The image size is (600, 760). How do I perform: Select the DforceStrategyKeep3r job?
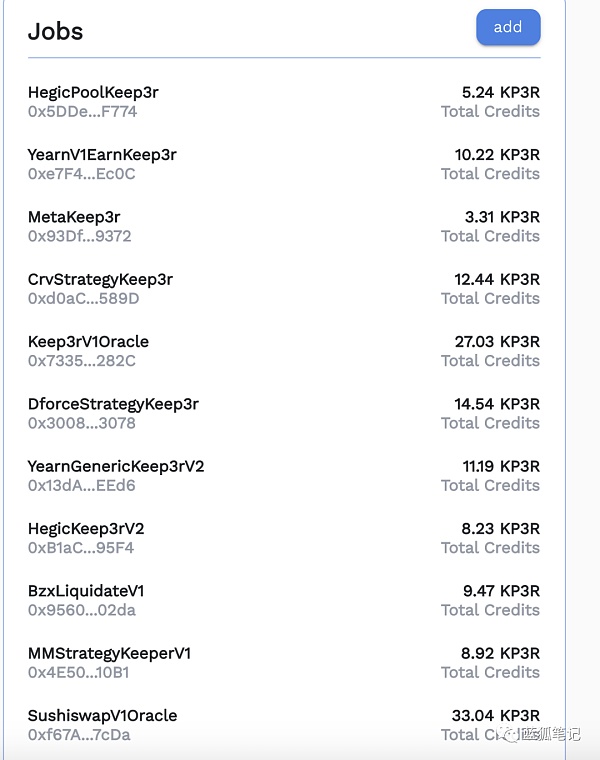coord(113,404)
